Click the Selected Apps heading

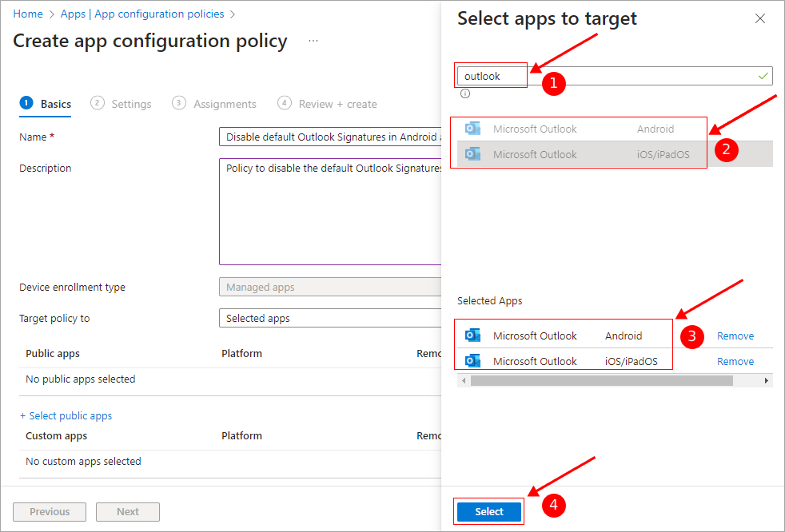489,300
